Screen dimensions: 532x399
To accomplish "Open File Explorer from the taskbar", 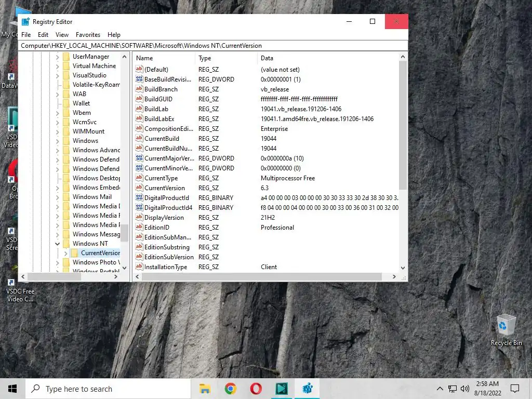I will [205, 389].
